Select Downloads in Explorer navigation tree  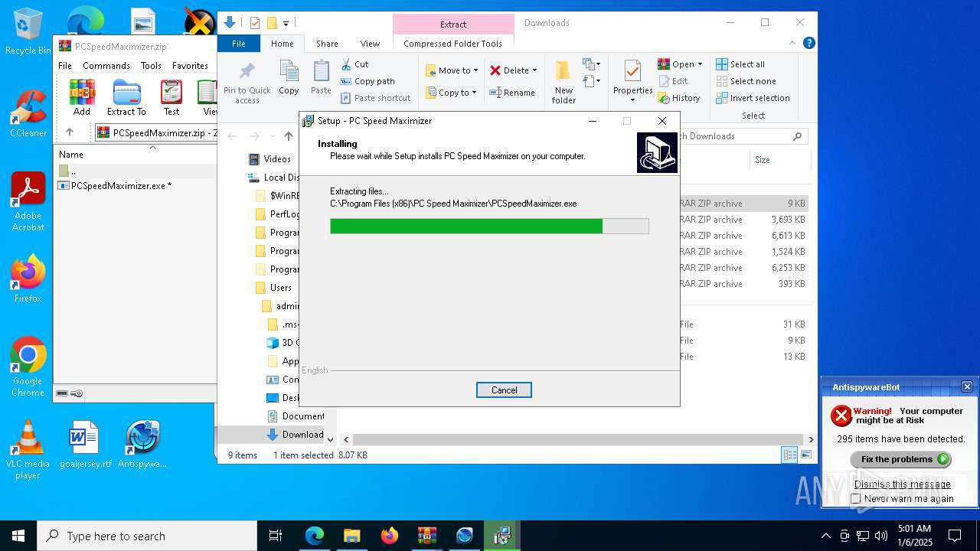pos(295,435)
